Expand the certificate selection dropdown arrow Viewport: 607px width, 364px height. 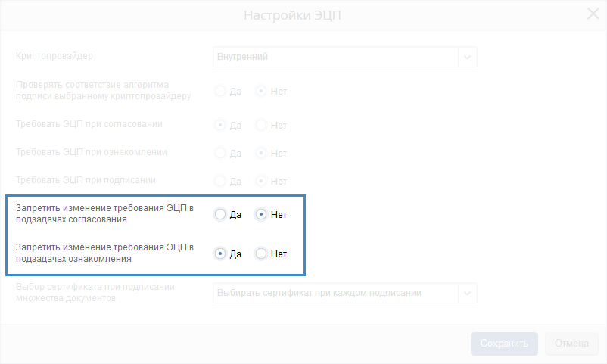467,293
